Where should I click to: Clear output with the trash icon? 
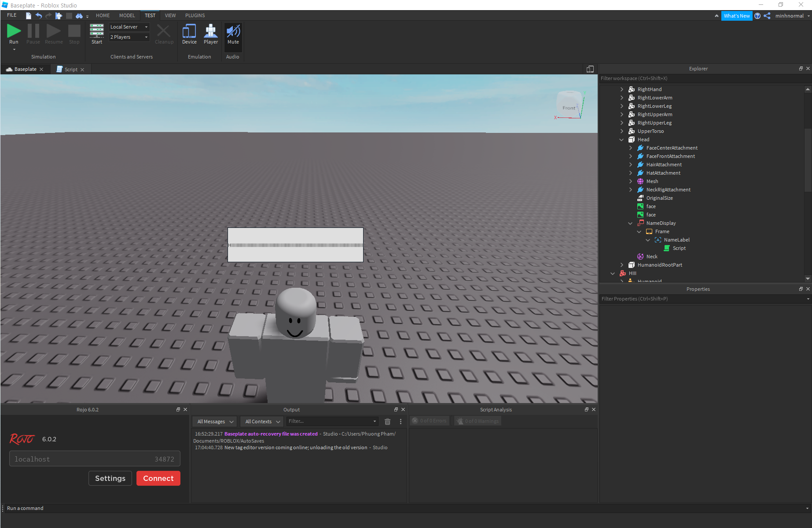pos(387,422)
